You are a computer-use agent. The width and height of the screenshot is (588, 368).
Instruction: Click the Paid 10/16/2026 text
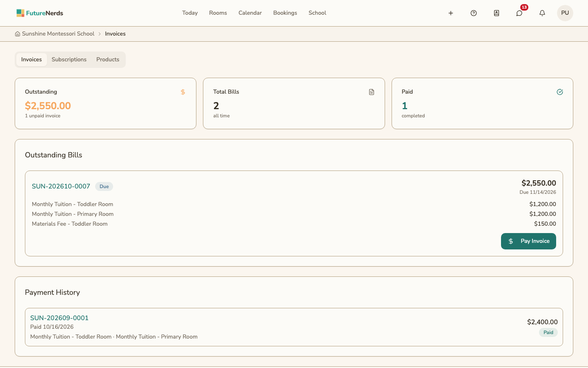click(52, 327)
